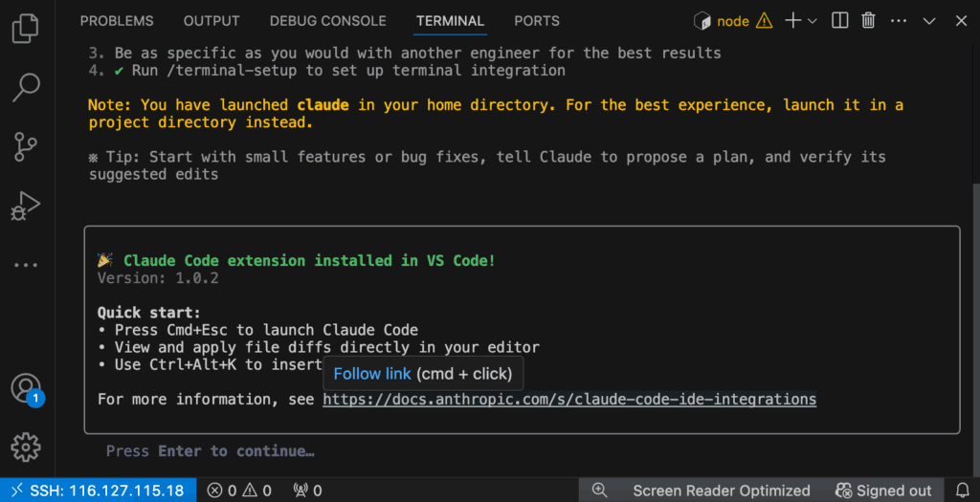This screenshot has width=980, height=502.
Task: Open panel Views and More Actions menu
Action: pos(899,21)
